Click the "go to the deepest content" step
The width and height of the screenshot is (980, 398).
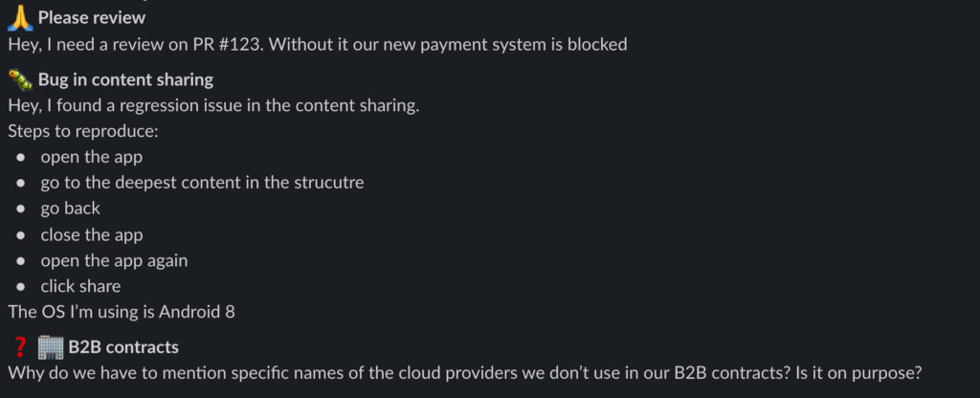point(202,183)
